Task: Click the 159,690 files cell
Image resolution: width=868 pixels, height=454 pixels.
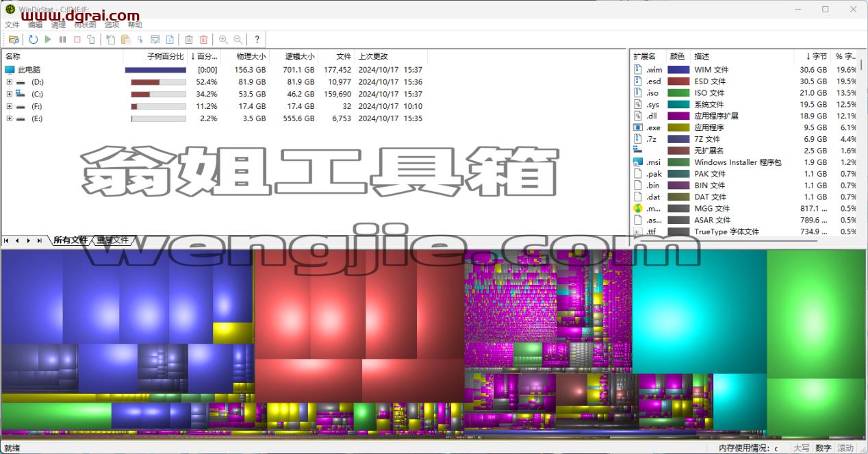Action: pyautogui.click(x=337, y=94)
